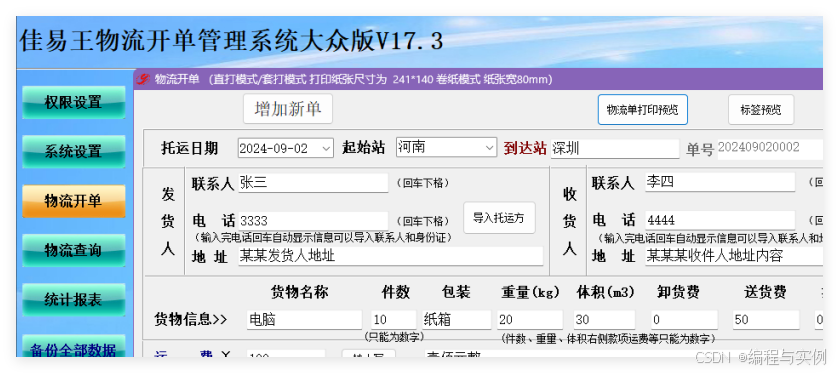The image size is (839, 373).
Task: Click the 重量(kg) field containing 20
Action: click(x=530, y=319)
